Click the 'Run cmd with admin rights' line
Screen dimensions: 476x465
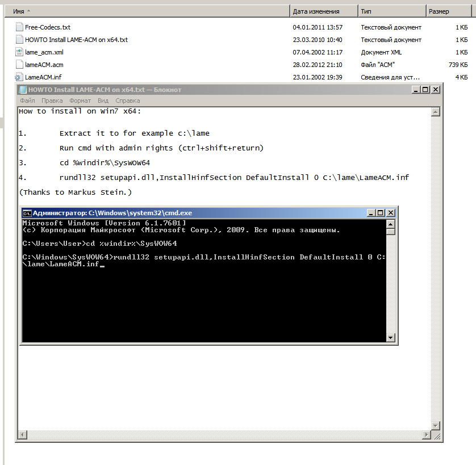(x=161, y=148)
